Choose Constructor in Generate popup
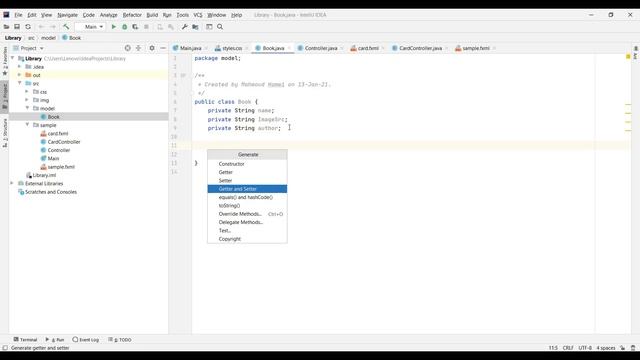The width and height of the screenshot is (640, 360). point(247,164)
